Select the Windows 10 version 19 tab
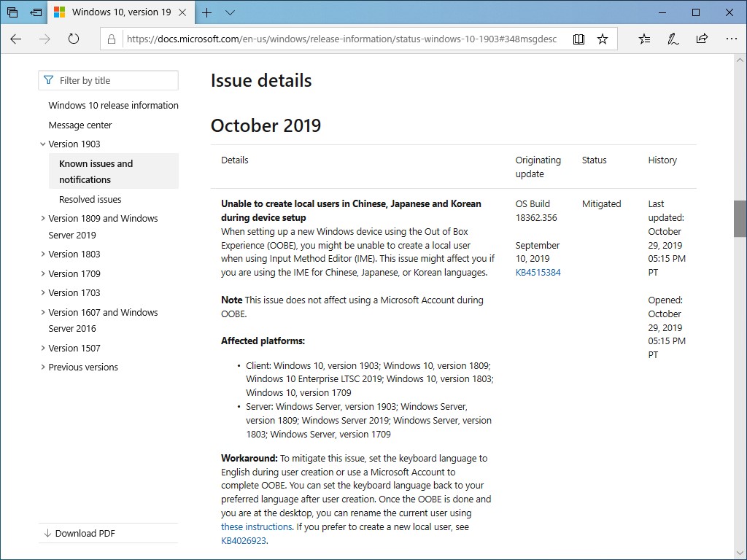 click(x=117, y=12)
